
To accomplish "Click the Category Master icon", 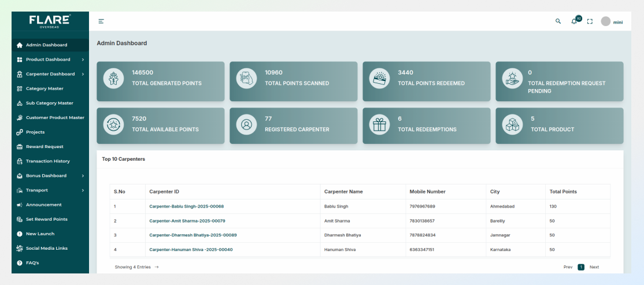I will [x=19, y=88].
